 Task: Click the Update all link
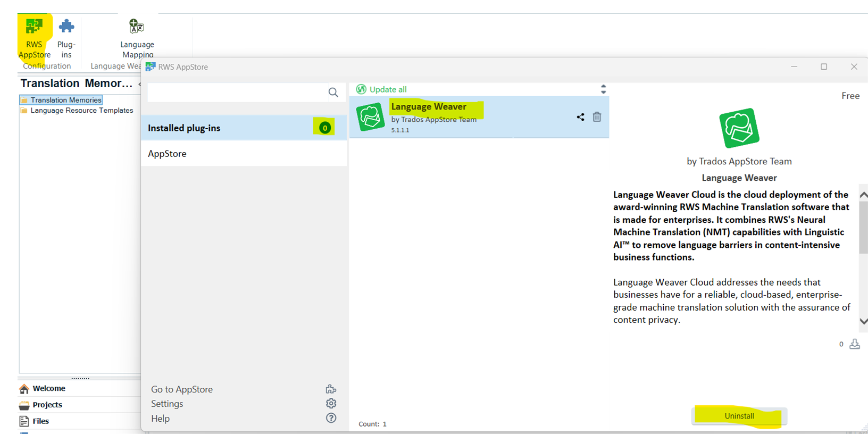pos(388,89)
